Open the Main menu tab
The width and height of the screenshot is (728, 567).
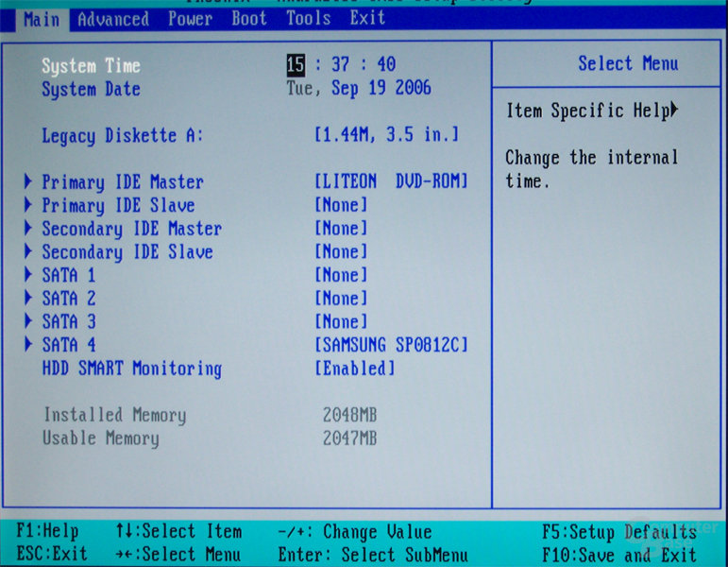[42, 20]
